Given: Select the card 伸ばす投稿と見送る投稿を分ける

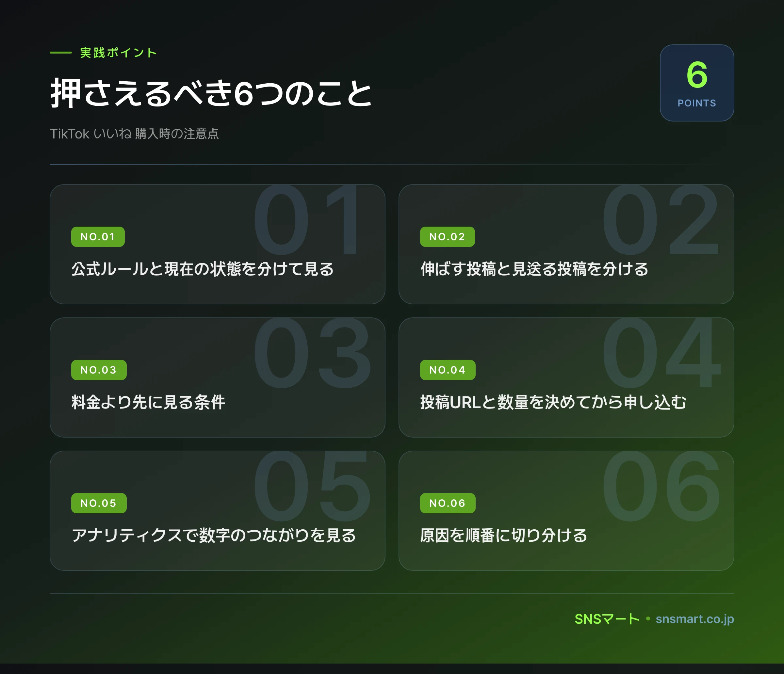Looking at the screenshot, I should tap(566, 244).
